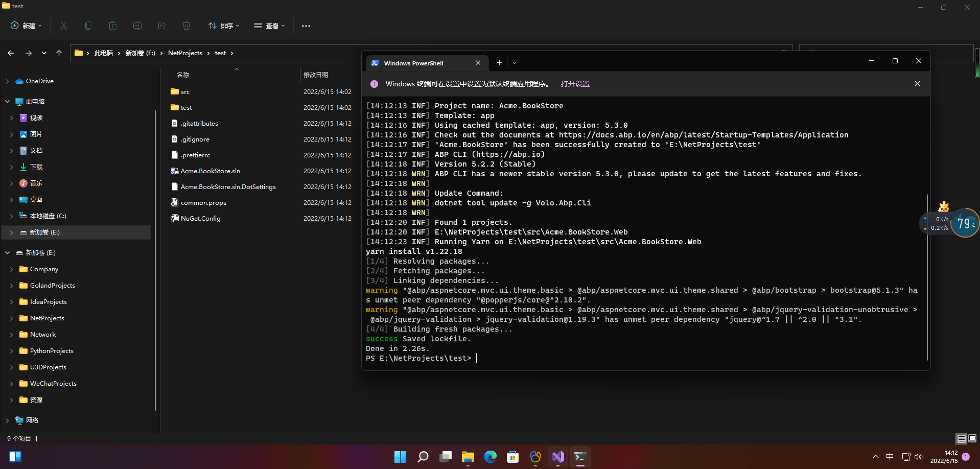This screenshot has width=980, height=469.
Task: Click the Paste icon in Explorer toolbar
Action: pyautogui.click(x=113, y=26)
